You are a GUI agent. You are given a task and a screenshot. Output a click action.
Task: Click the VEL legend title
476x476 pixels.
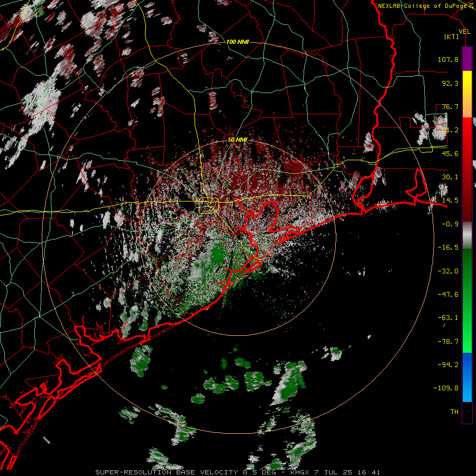(464, 32)
